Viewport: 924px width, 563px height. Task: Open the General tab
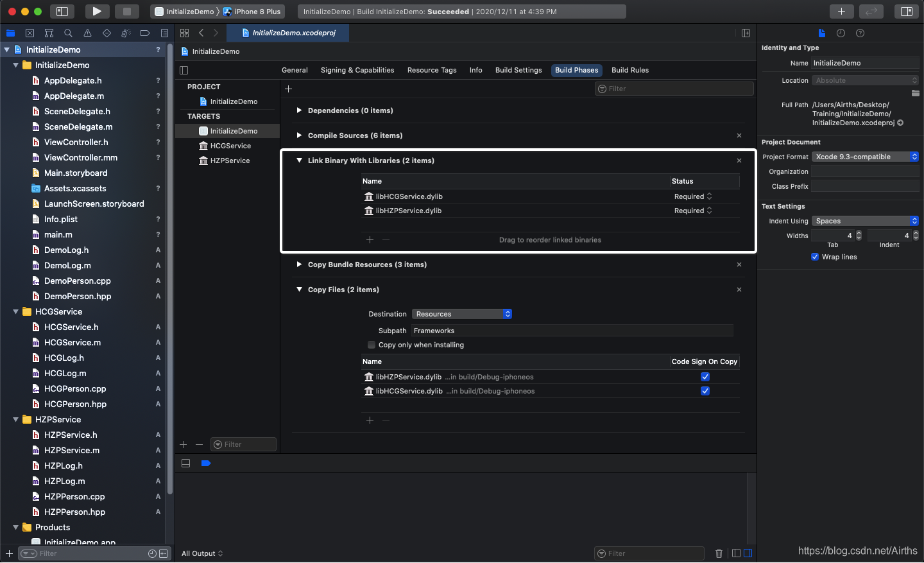coord(295,70)
